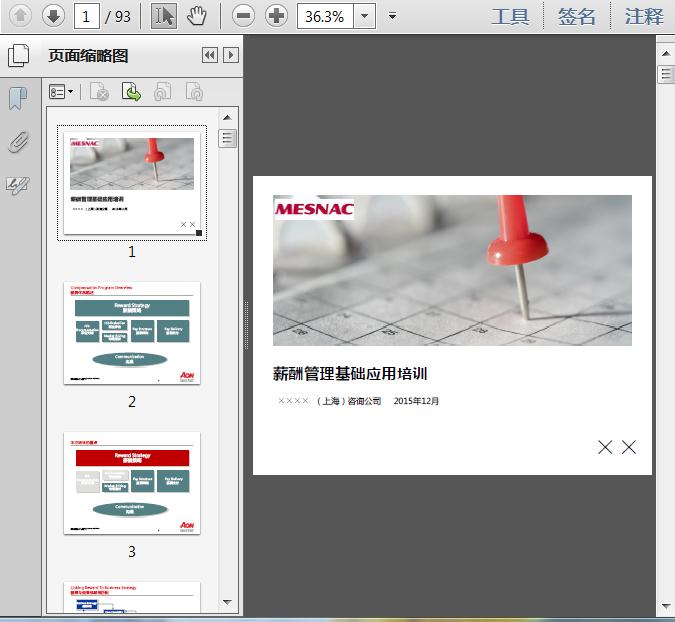Open zoom percentage dropdown arrow

(365, 16)
